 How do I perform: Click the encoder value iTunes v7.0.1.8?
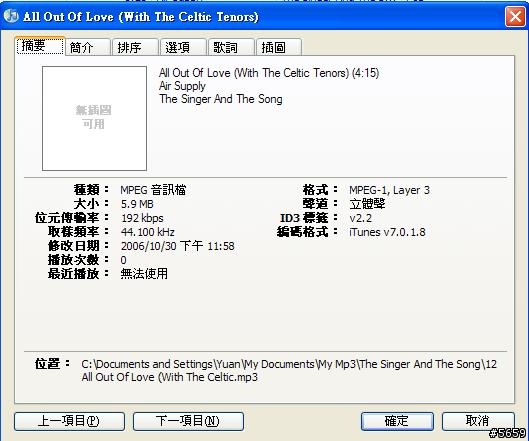point(387,232)
